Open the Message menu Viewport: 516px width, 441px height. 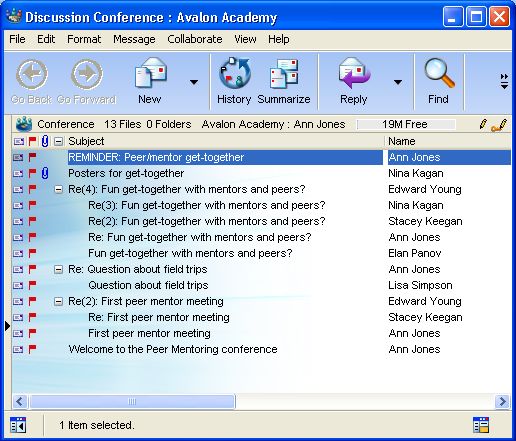[x=134, y=39]
